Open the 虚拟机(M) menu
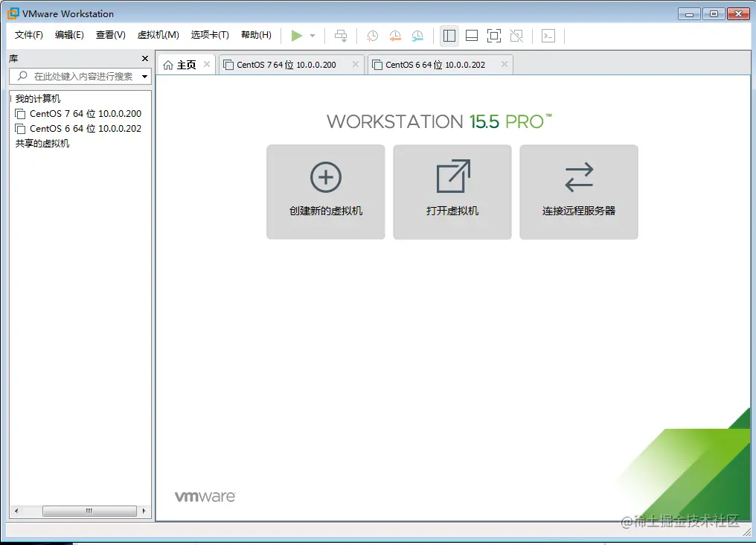 tap(158, 35)
